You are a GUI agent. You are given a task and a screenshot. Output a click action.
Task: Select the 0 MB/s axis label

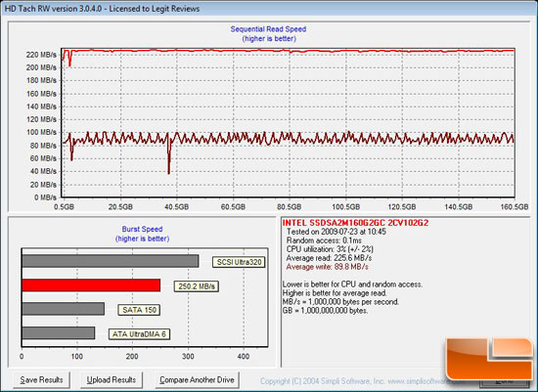click(45, 197)
